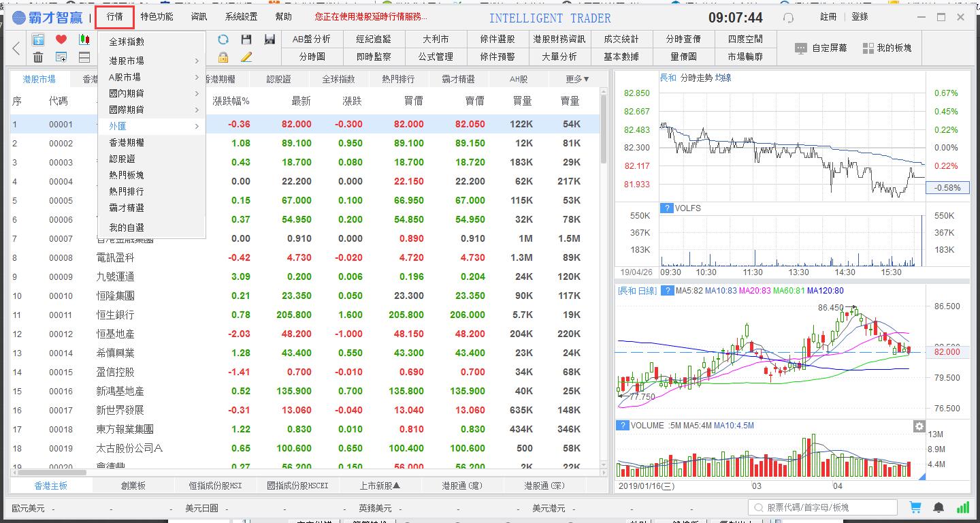Screen dimensions: 980x523
Task: Click the notification bell icon
Action: point(938,507)
